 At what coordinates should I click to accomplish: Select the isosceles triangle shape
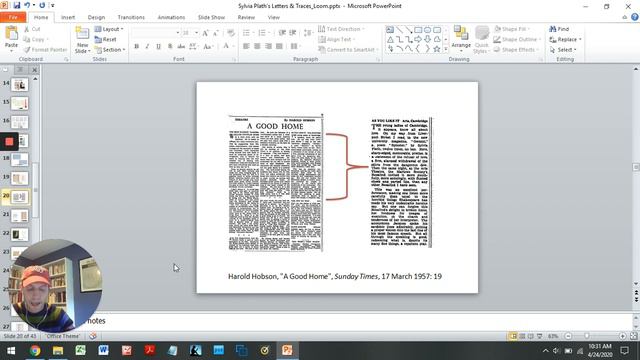point(390,39)
